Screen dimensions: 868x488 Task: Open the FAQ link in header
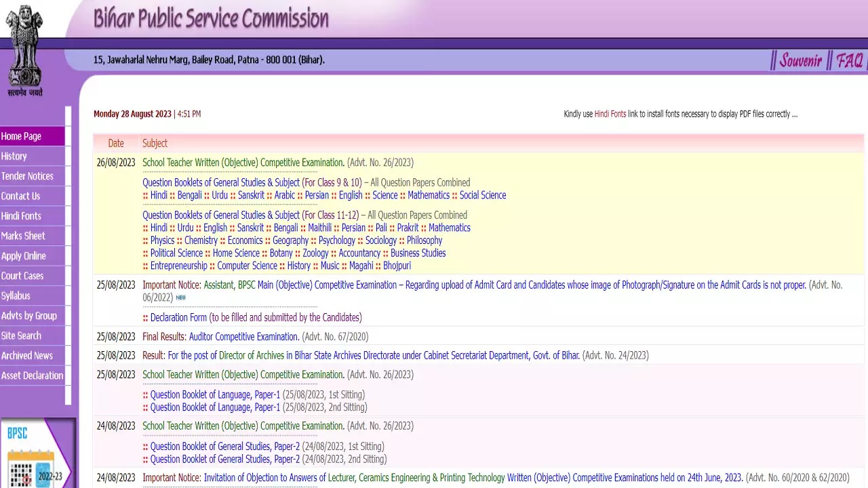point(849,60)
